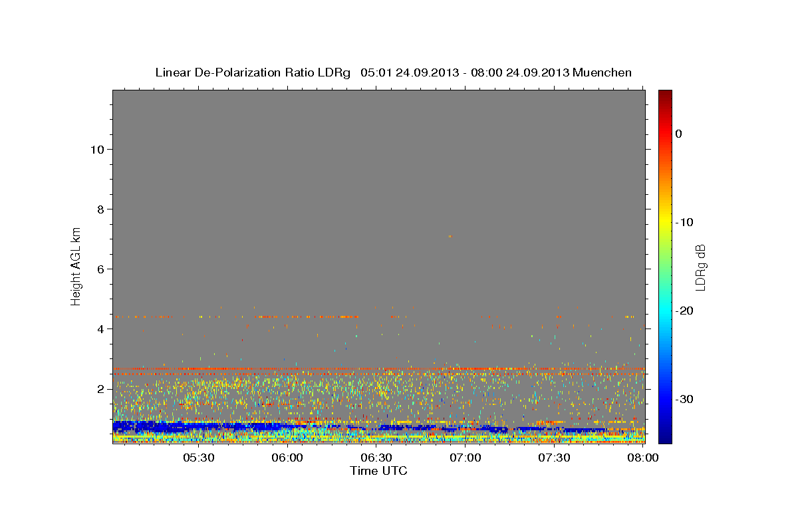
Task: Click the 05:30 time tick label
Action: 198,458
